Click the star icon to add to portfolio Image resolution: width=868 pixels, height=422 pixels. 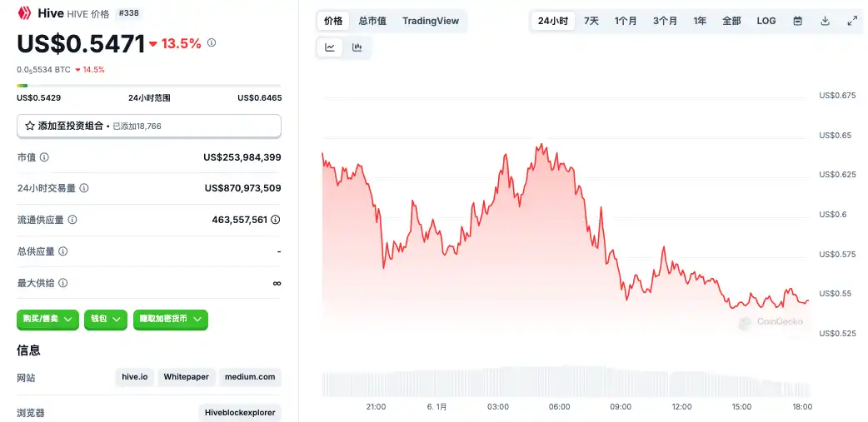[x=30, y=126]
